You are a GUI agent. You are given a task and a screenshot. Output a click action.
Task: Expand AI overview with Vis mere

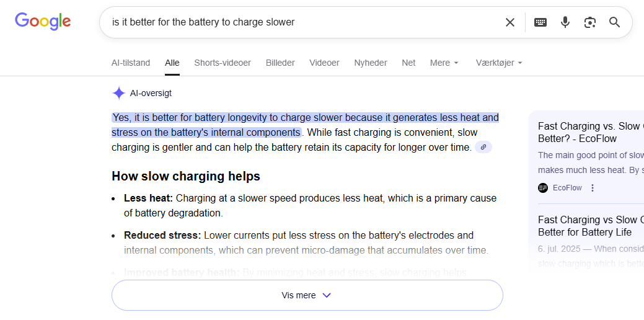pyautogui.click(x=307, y=295)
